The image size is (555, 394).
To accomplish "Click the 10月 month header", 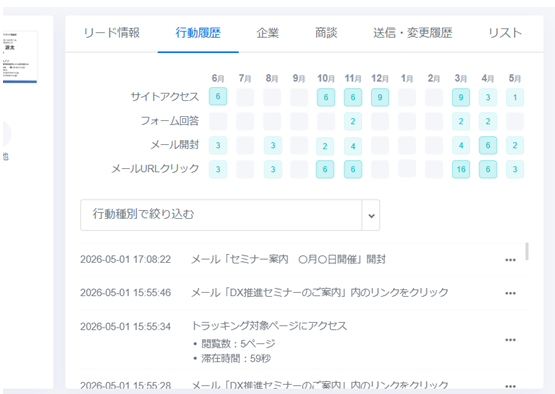I will point(326,78).
